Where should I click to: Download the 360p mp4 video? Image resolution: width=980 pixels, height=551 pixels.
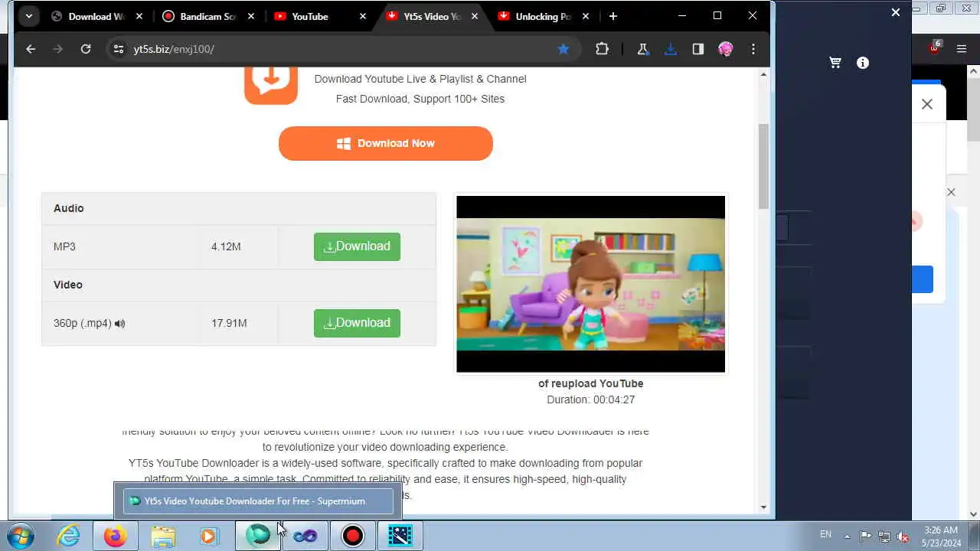tap(357, 323)
